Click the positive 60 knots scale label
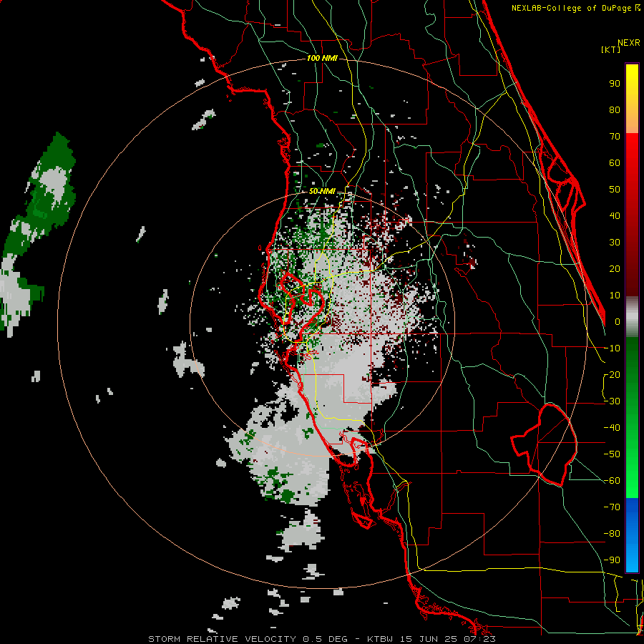 (615, 162)
